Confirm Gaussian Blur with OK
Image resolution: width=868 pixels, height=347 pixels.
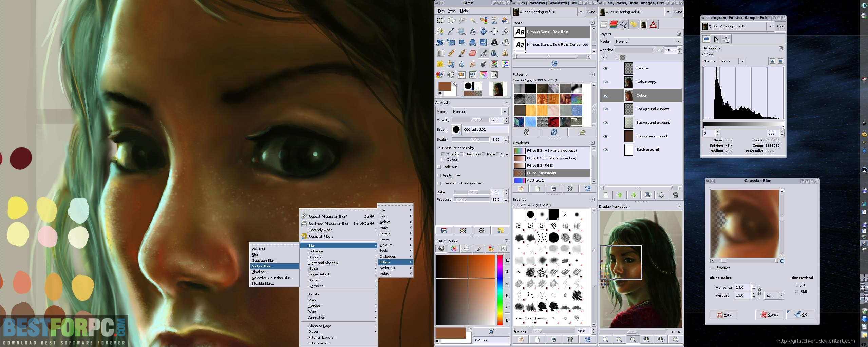click(801, 315)
